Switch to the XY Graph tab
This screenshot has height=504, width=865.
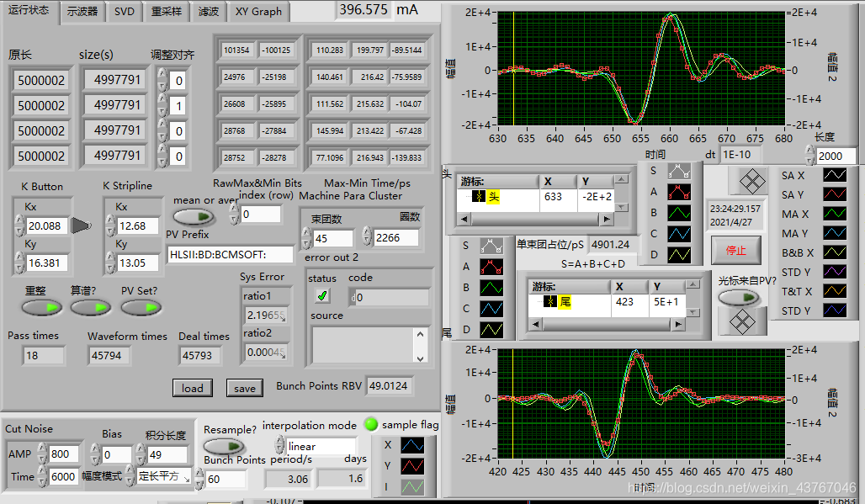click(x=258, y=12)
